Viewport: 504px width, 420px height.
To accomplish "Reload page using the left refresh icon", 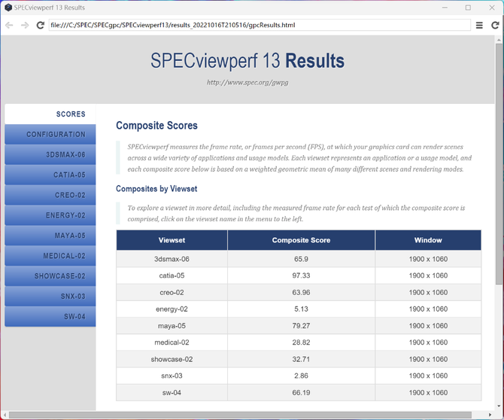I will (x=40, y=25).
